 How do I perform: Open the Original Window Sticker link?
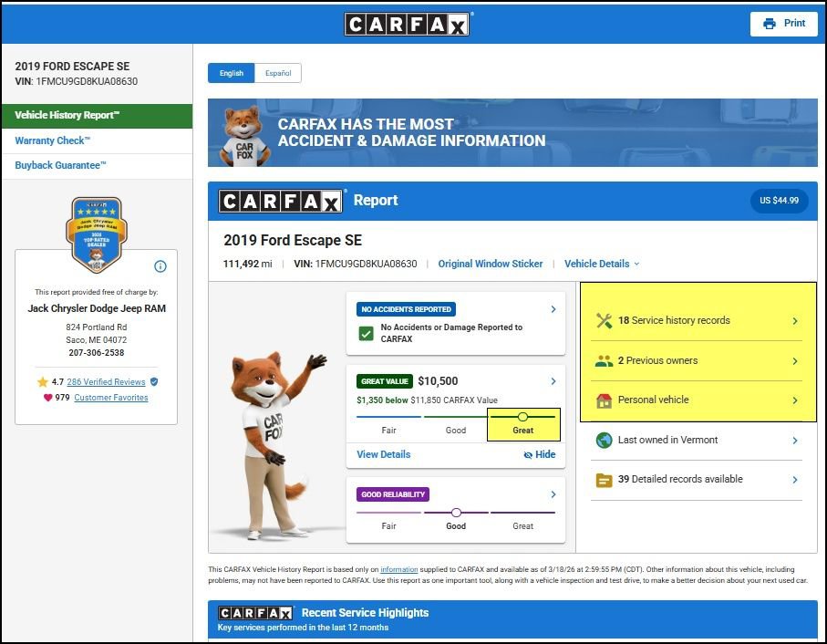tap(491, 264)
